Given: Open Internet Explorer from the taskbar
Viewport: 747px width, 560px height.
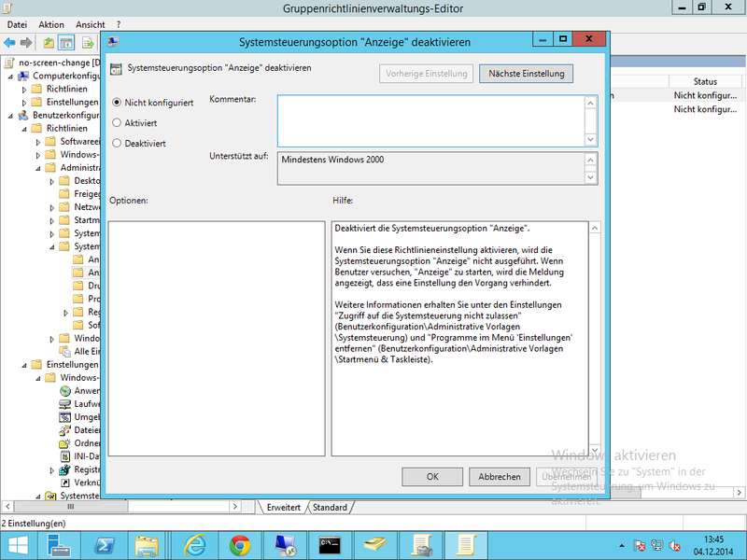Looking at the screenshot, I should tap(194, 544).
